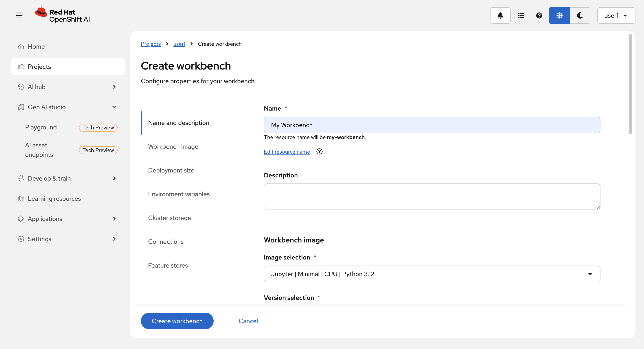
Task: Switch to light theme
Action: click(x=559, y=15)
